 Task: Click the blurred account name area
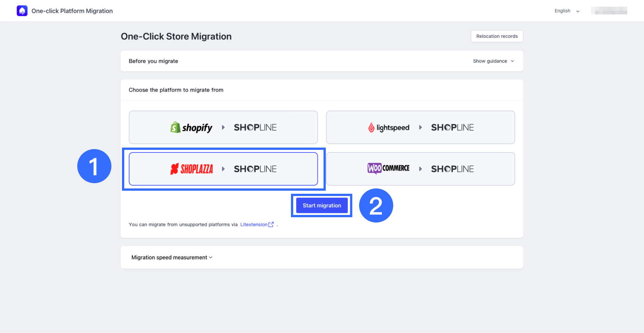point(609,11)
